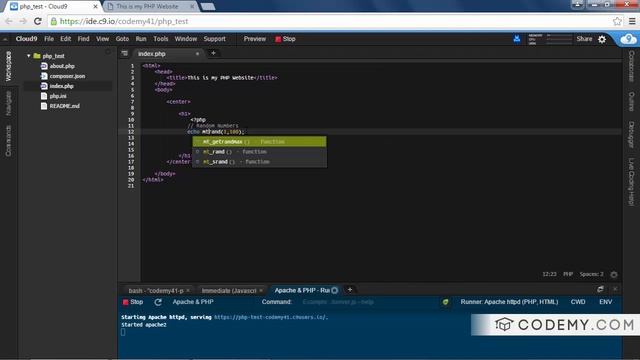Image resolution: width=640 pixels, height=360 pixels.
Task: Close the index.php editor tab
Action: (x=197, y=53)
